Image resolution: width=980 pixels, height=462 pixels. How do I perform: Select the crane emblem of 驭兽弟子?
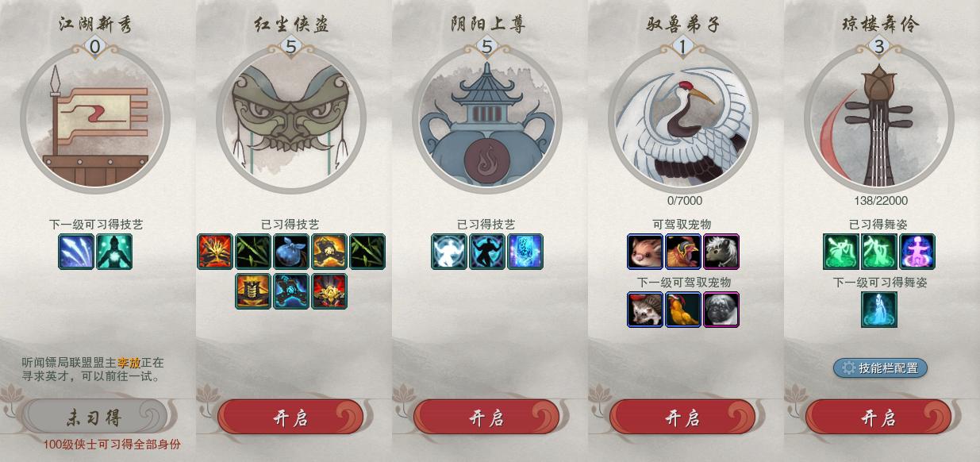[x=683, y=117]
